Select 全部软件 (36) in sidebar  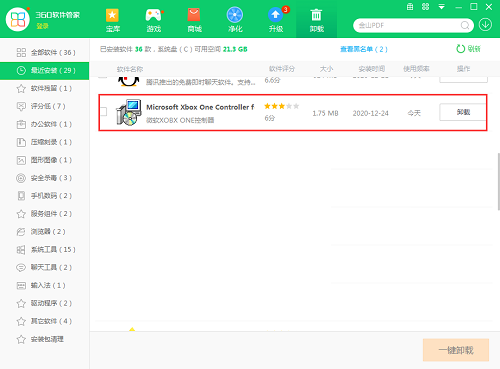pos(45,52)
